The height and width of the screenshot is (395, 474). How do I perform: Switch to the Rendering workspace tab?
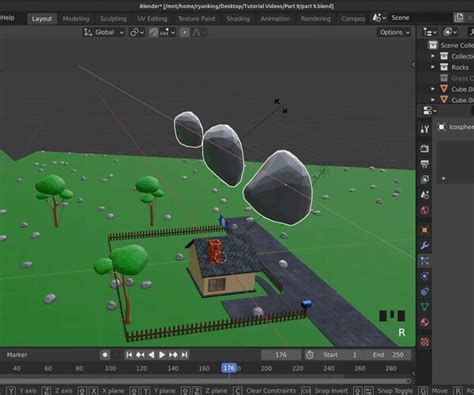coord(316,19)
